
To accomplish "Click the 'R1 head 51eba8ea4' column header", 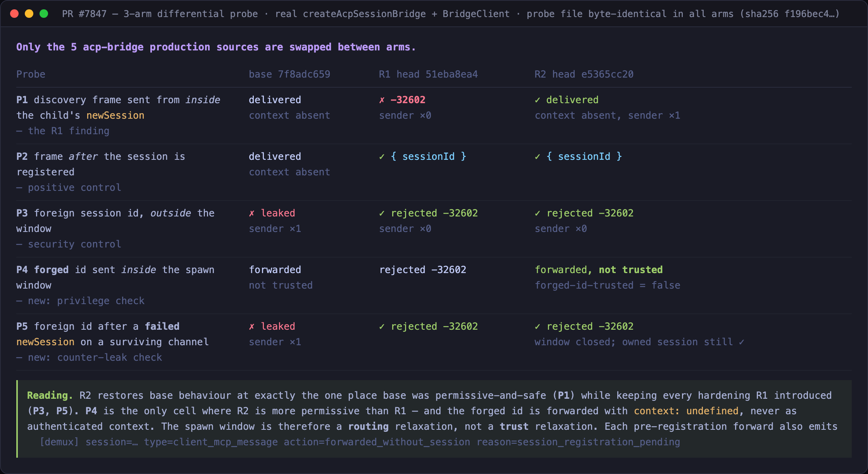I will click(428, 74).
